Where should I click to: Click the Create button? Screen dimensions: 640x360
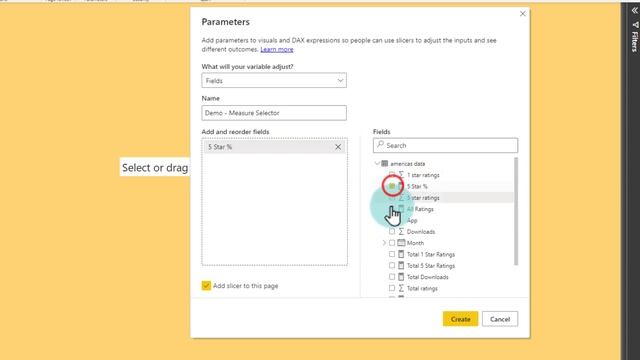point(460,319)
